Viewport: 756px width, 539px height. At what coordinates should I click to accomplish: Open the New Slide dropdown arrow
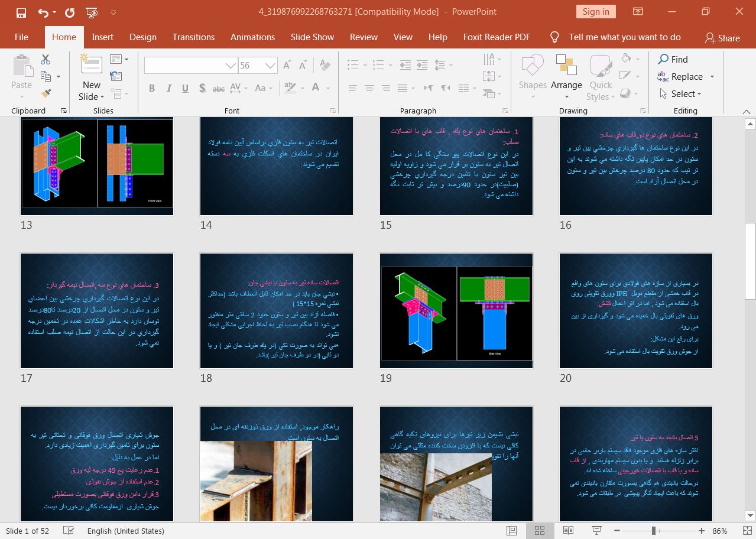pos(102,97)
